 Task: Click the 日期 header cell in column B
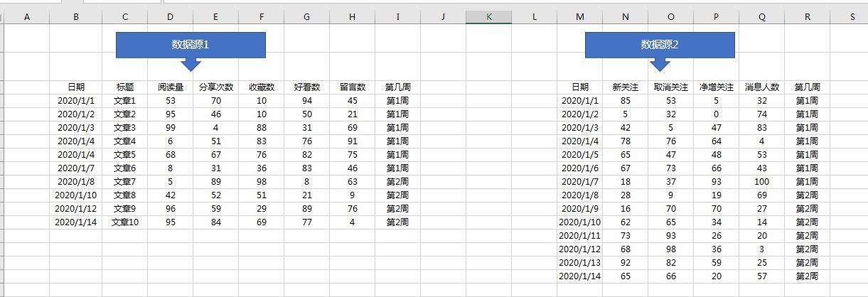coord(76,87)
